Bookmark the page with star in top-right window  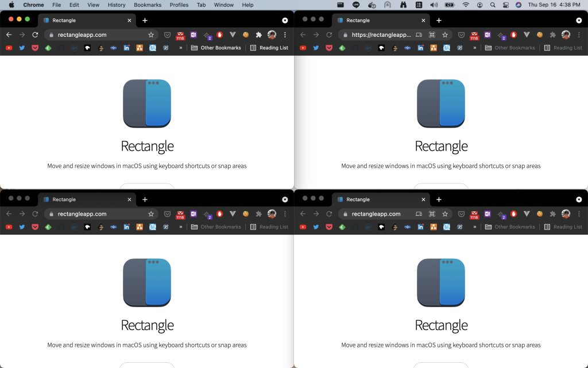pos(445,35)
